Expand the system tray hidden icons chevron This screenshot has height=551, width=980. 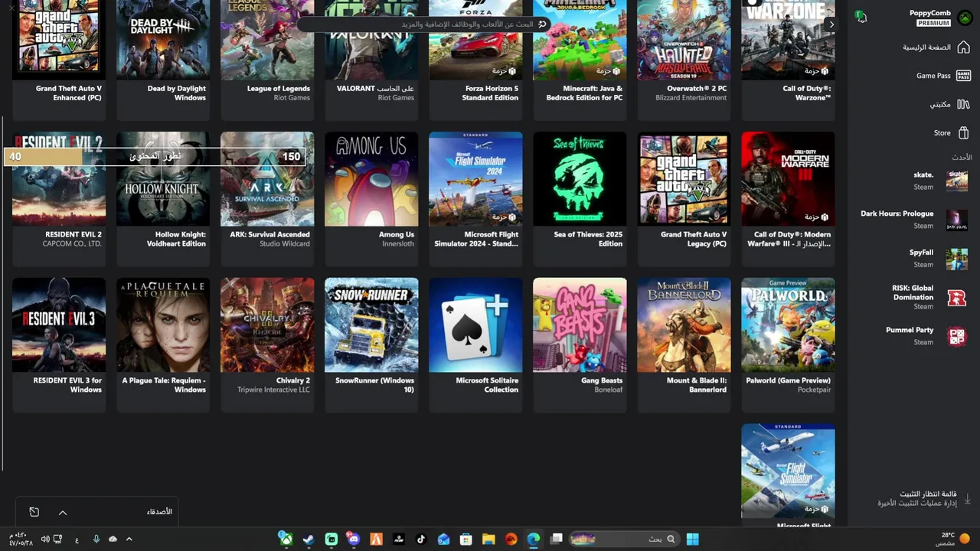(129, 539)
